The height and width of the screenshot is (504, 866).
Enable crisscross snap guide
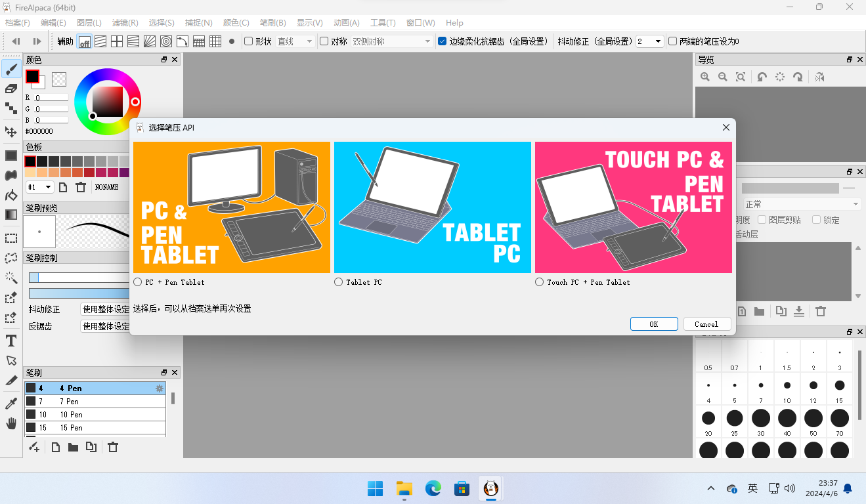117,41
